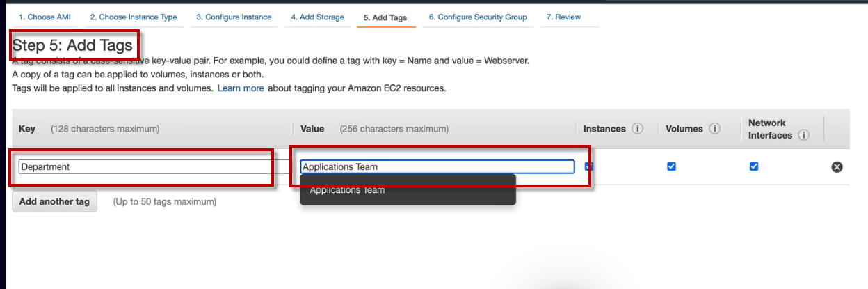868x289 pixels.
Task: Uncheck the Network Interfaces checkbox
Action: pos(754,166)
